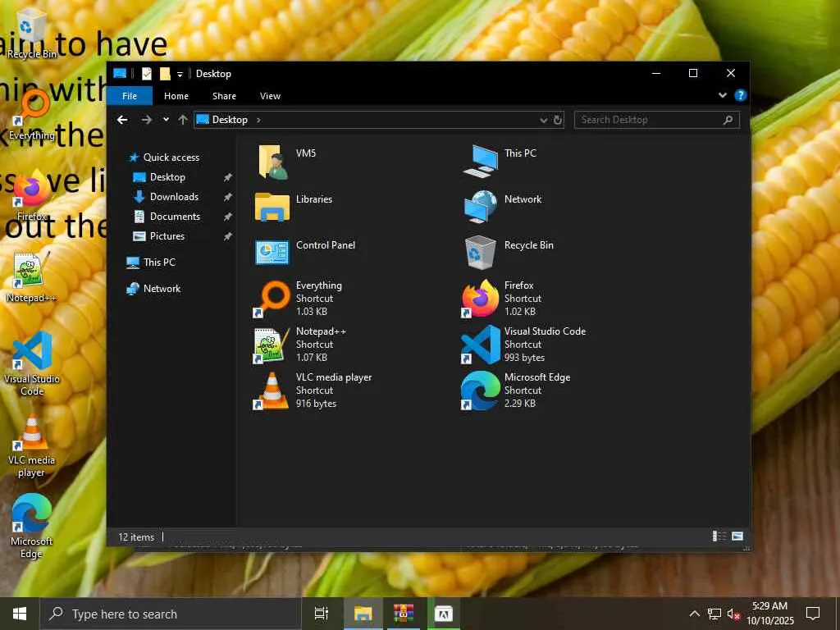Select Recycle Bin in the Explorer file list

509,253
